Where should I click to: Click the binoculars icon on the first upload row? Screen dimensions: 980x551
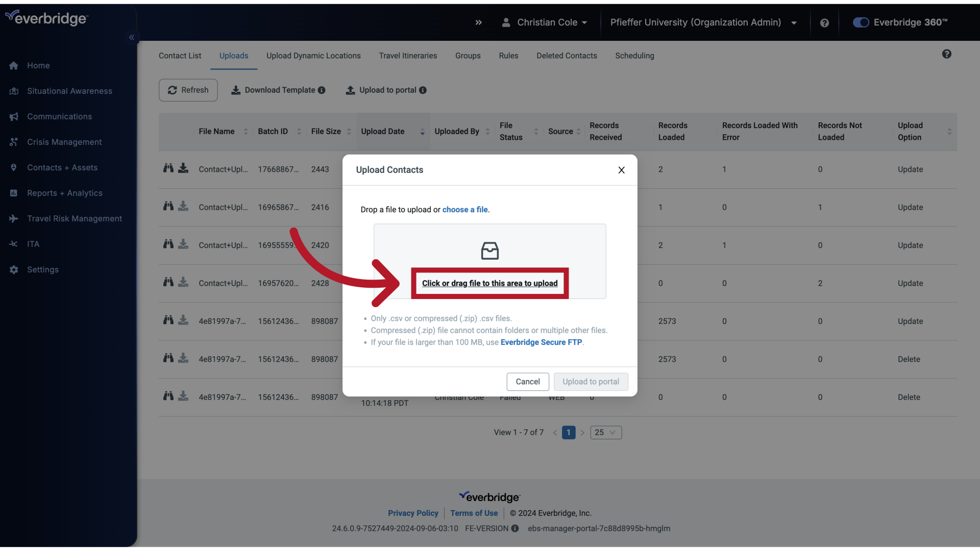click(168, 167)
